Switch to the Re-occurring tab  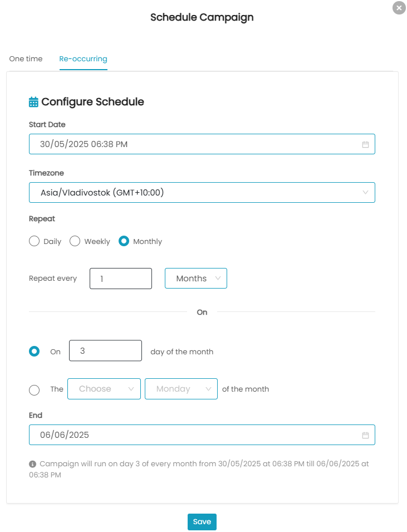tap(83, 58)
